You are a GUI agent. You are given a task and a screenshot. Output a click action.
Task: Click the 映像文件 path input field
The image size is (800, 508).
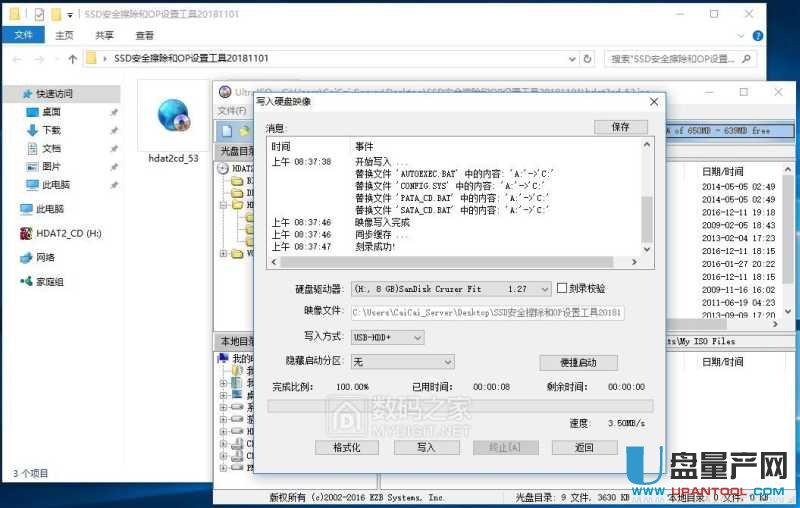[x=487, y=313]
